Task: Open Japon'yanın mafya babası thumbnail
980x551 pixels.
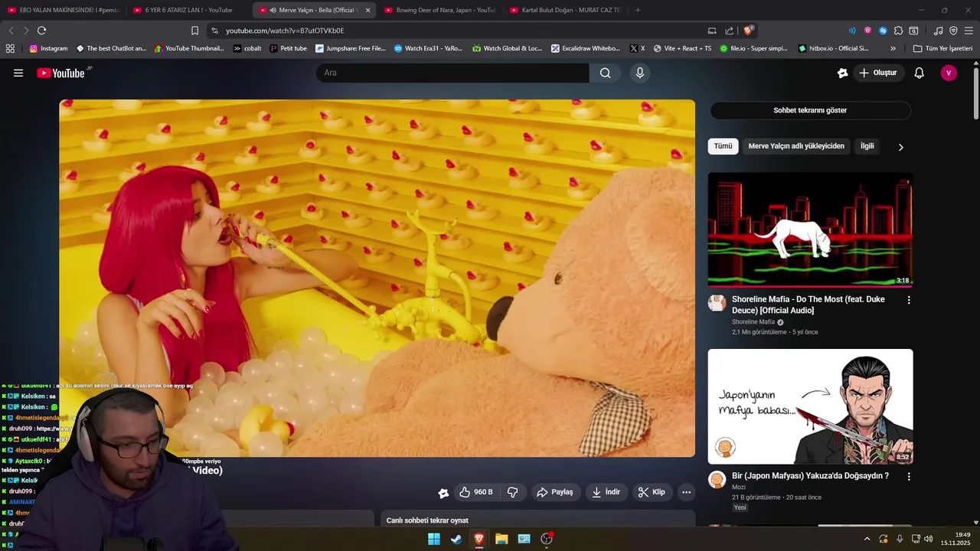Action: 810,406
